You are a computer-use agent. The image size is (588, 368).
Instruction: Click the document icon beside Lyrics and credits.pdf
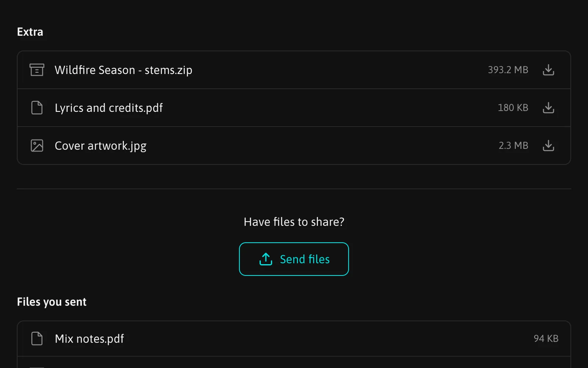(37, 108)
